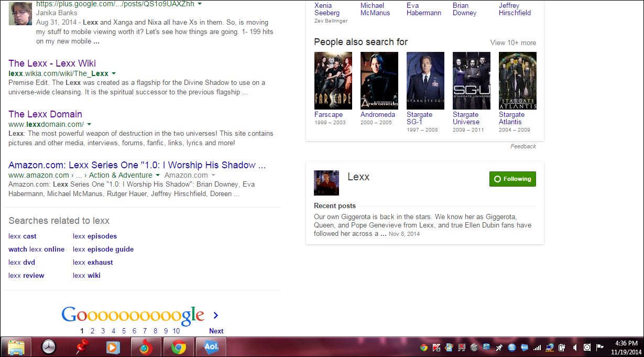Open the Lexx Google+ page title

click(x=358, y=177)
